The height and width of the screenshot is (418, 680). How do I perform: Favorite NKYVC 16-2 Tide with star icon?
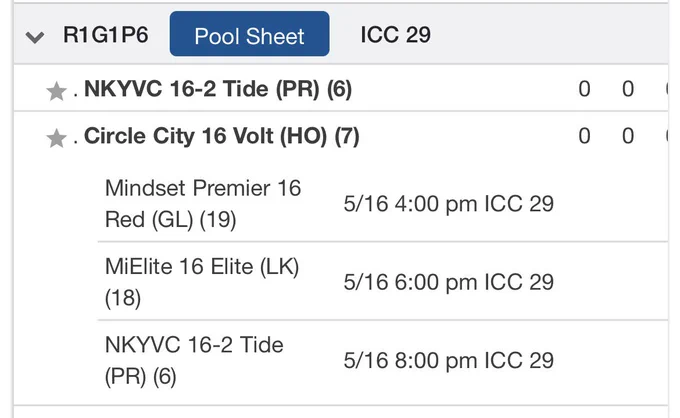click(56, 91)
